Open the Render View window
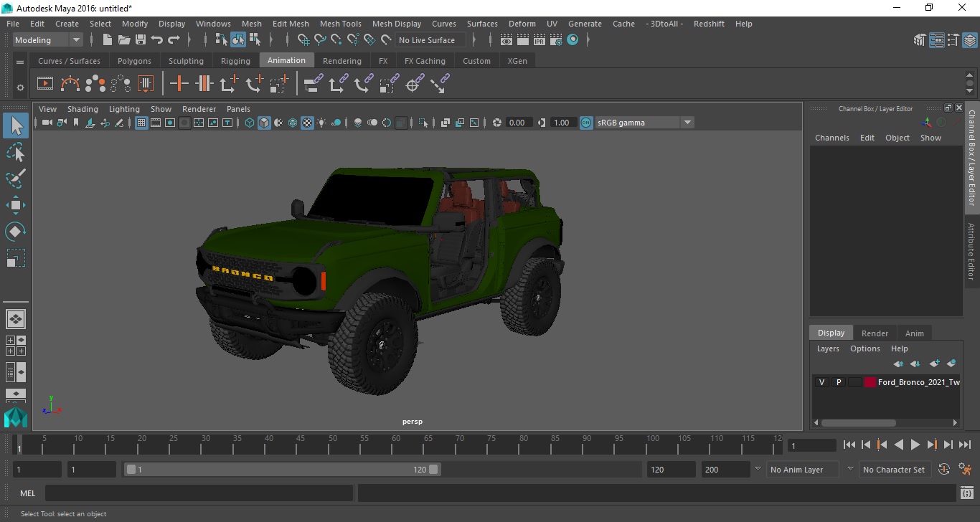This screenshot has height=522, width=980. 507,39
